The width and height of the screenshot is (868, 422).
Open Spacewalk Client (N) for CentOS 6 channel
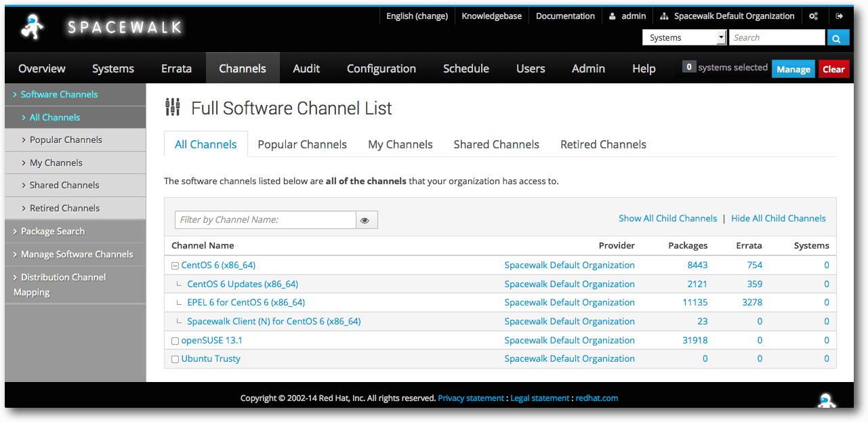click(x=274, y=321)
